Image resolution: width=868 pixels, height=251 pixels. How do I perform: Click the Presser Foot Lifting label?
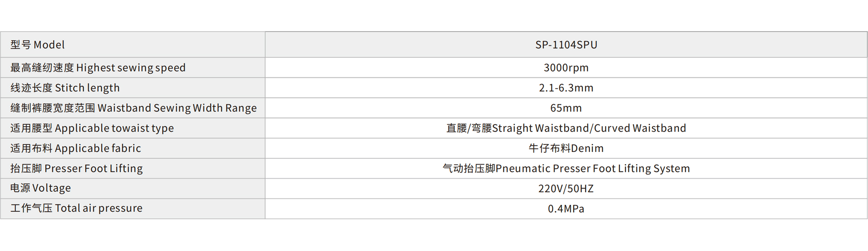(76, 169)
